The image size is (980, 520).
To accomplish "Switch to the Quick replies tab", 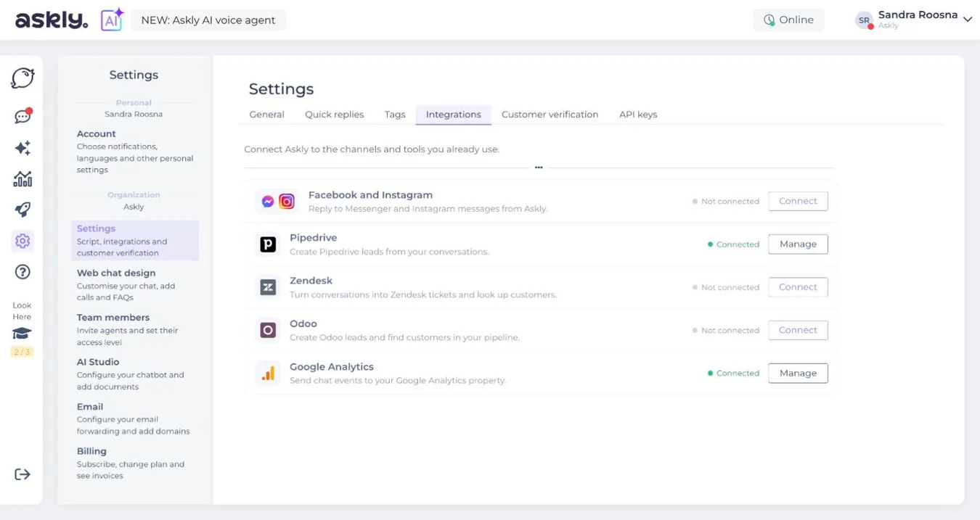I will 334,115.
